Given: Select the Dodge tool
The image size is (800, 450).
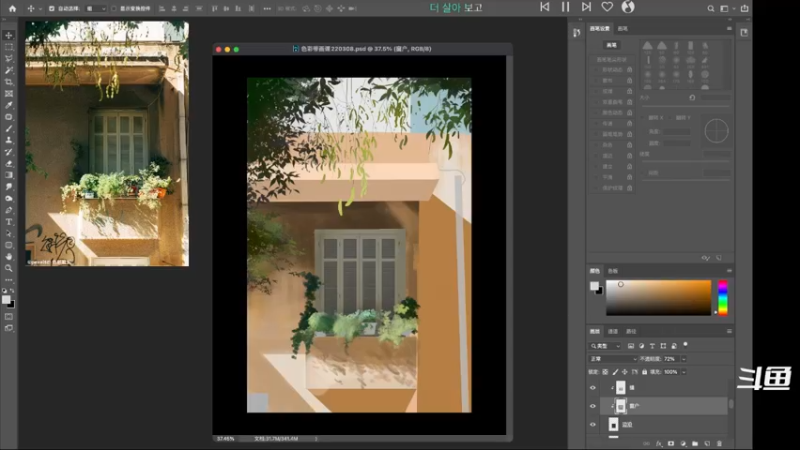Looking at the screenshot, I should click(9, 198).
